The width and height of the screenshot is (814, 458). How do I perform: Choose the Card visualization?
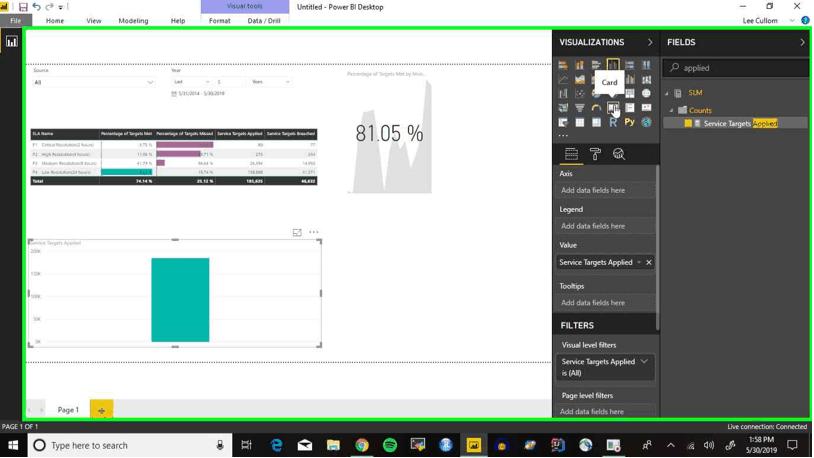(613, 107)
